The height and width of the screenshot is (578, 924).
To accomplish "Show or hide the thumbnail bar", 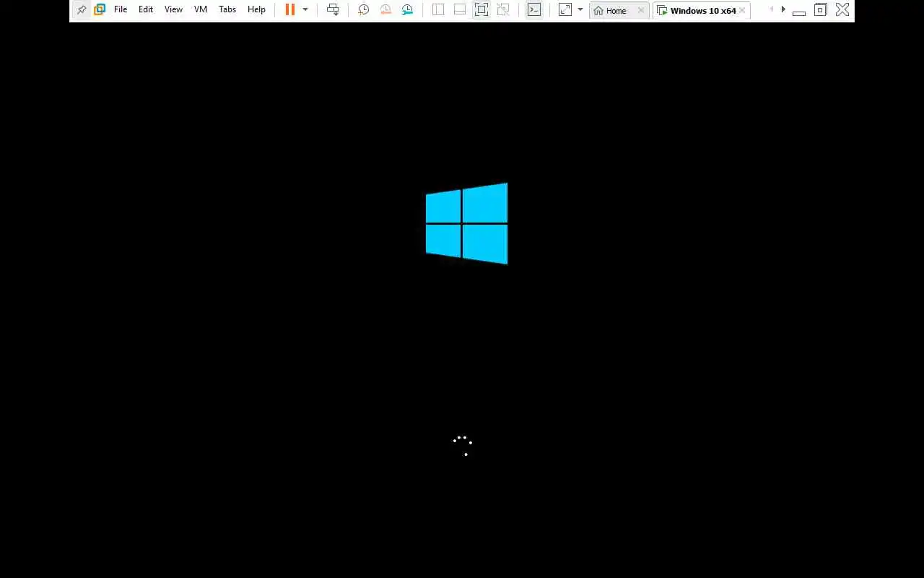I will click(460, 9).
